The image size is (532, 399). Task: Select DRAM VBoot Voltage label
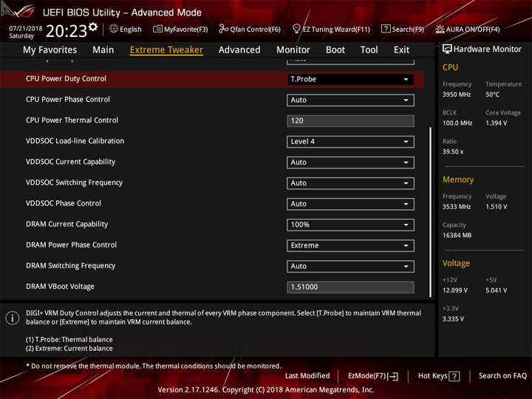(60, 287)
